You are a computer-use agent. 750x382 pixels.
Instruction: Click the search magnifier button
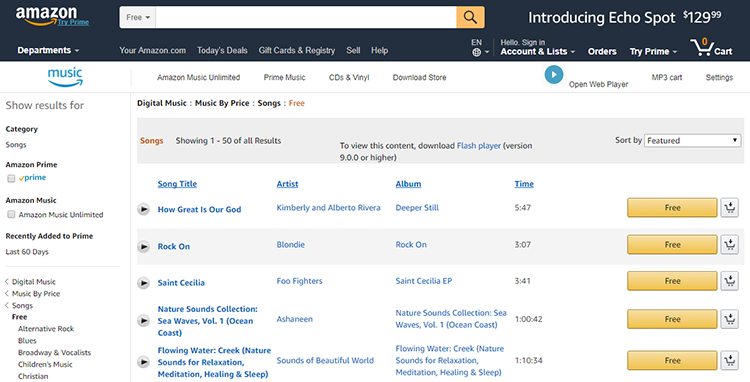[x=470, y=17]
